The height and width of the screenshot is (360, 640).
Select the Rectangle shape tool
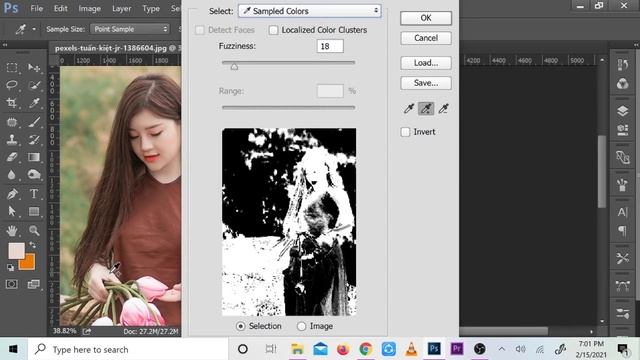34,211
